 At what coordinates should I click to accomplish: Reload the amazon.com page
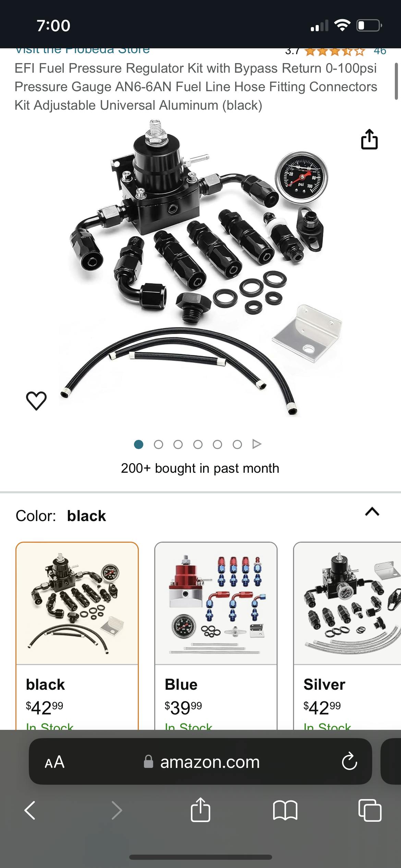click(349, 761)
